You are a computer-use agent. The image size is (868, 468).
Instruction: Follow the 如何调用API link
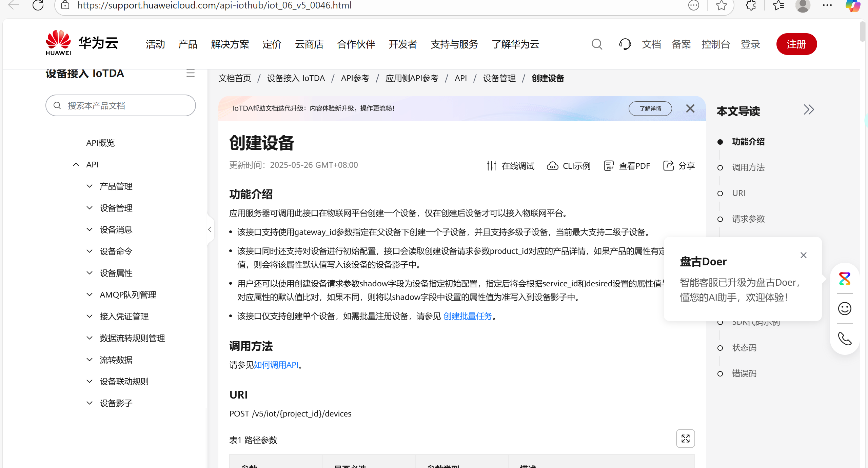[x=276, y=365]
